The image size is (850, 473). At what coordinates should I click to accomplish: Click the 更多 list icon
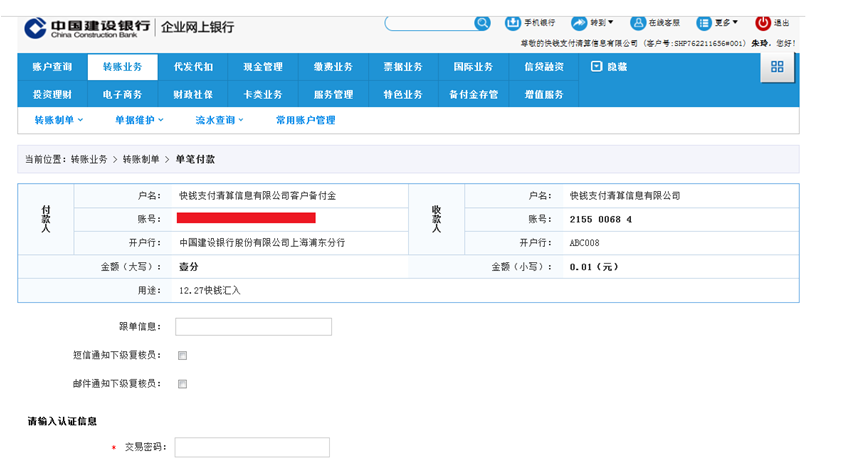704,23
